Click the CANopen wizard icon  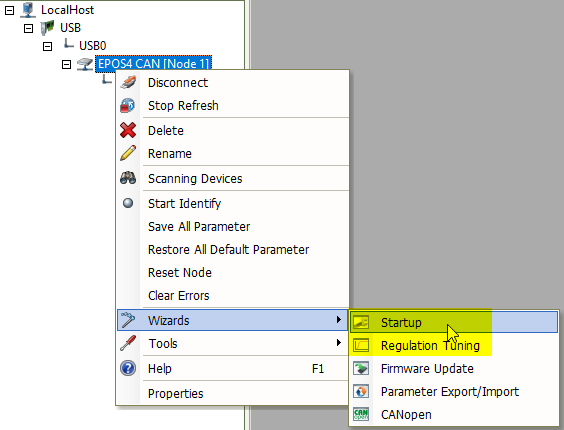361,415
